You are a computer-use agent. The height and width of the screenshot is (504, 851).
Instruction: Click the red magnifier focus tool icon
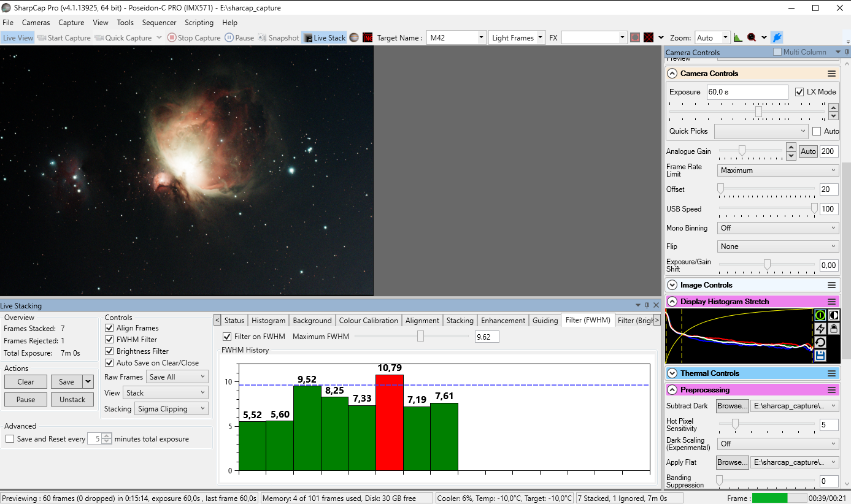click(x=751, y=37)
